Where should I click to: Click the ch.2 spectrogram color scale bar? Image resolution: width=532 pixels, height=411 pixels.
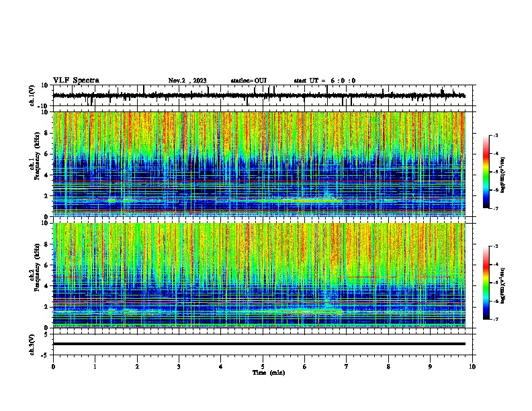coord(486,283)
